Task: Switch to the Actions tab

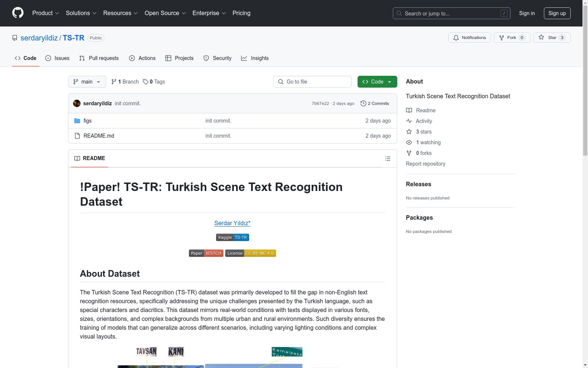Action: [x=142, y=58]
